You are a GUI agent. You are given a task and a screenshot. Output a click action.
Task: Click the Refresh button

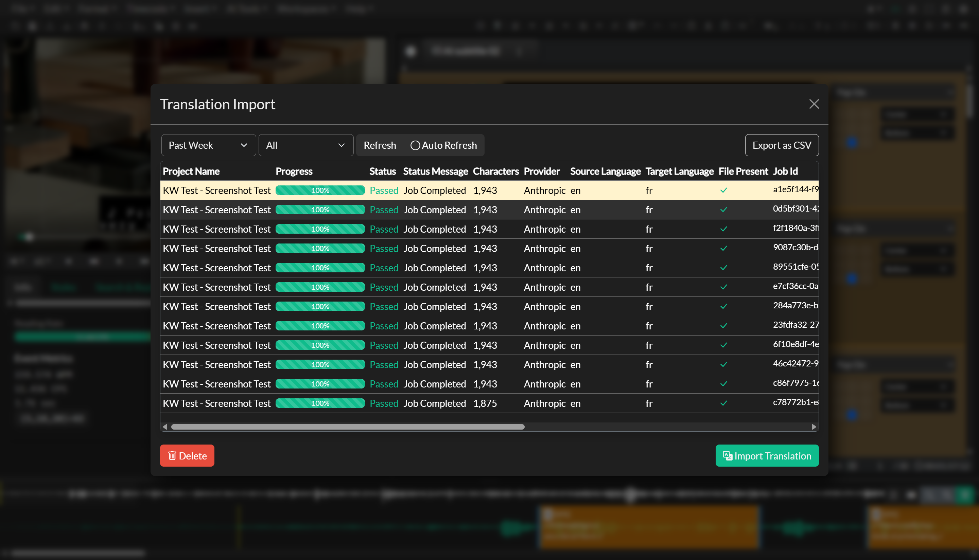click(x=380, y=145)
